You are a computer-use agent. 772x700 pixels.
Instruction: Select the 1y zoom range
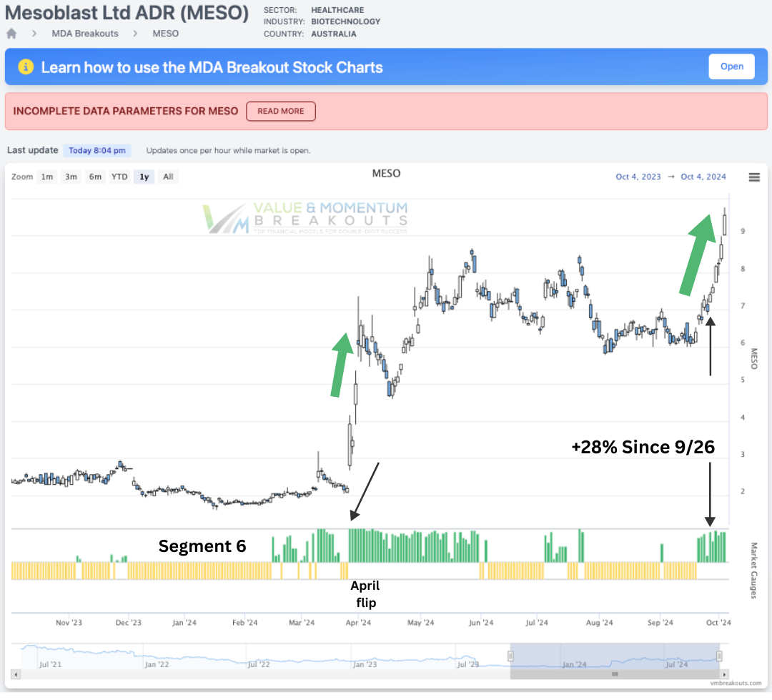(144, 177)
